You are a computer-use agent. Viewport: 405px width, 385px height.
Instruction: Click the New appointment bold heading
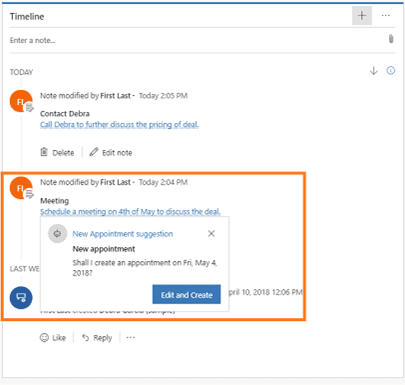(104, 249)
